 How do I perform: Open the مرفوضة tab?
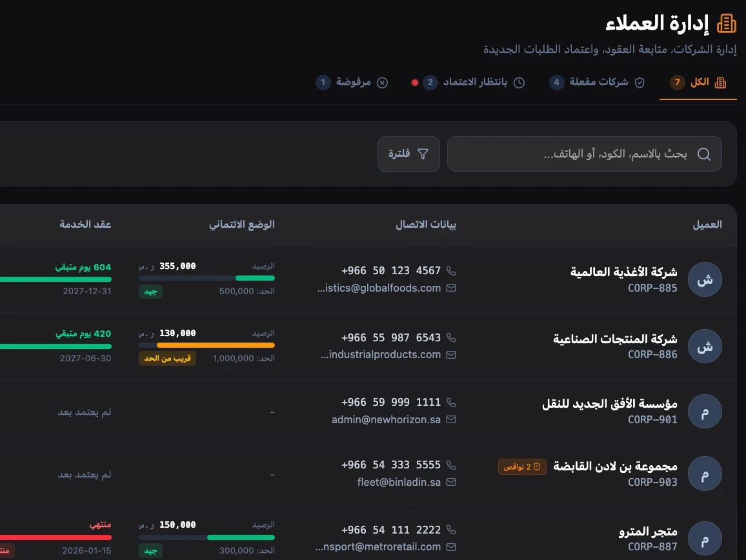(352, 83)
